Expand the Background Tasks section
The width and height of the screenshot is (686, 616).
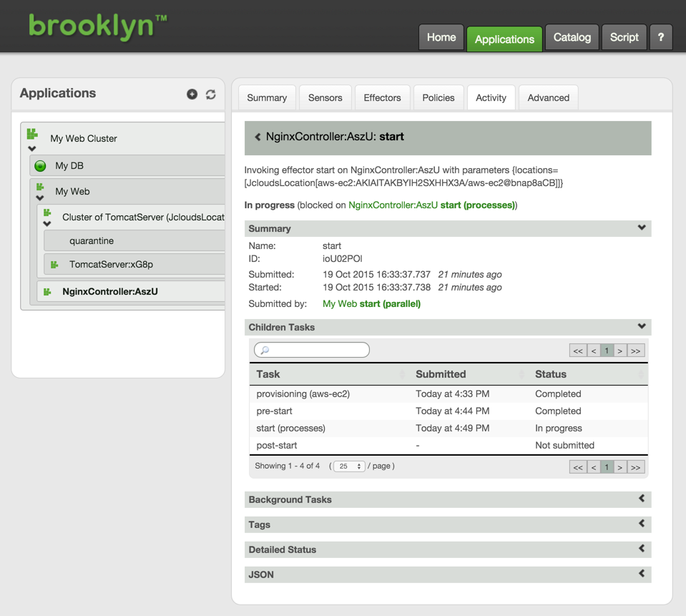[641, 499]
